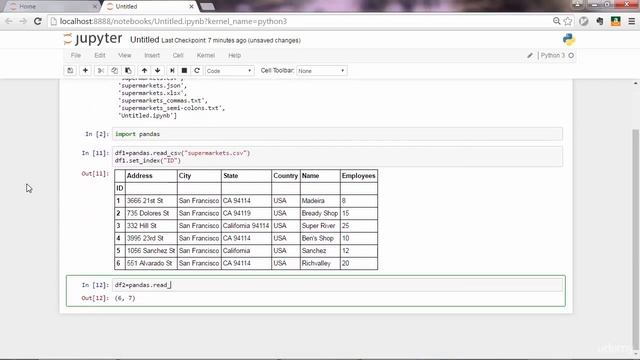
Task: Click the orange extension icon in browser toolbar
Action: (616, 21)
